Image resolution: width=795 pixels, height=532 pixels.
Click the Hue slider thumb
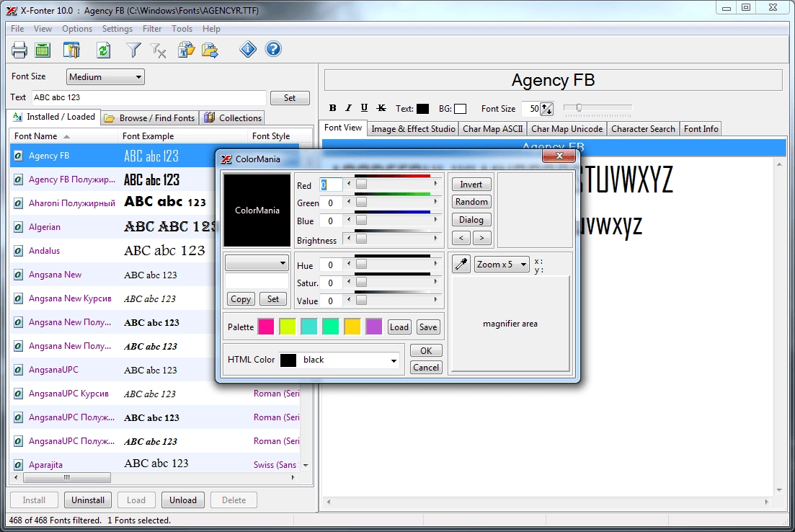[361, 265]
